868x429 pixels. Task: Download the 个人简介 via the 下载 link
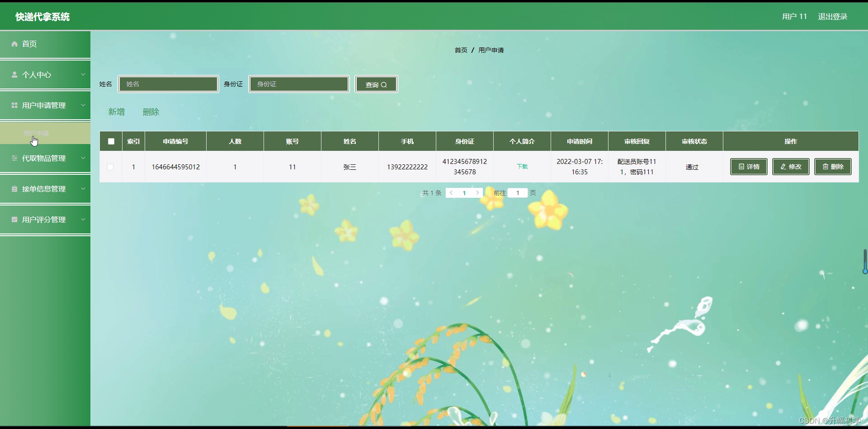tap(522, 167)
